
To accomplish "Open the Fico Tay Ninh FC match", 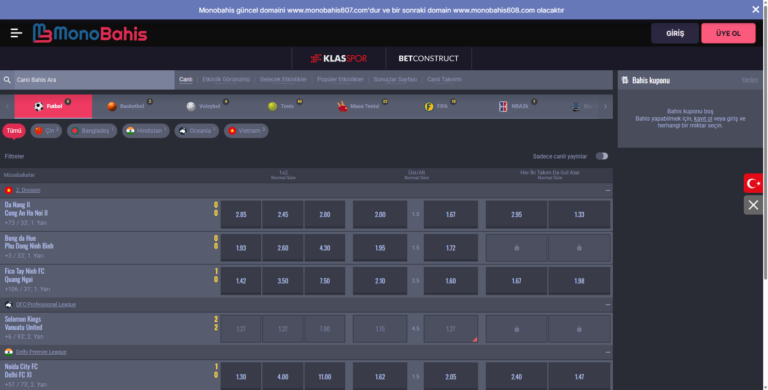I will [x=24, y=275].
